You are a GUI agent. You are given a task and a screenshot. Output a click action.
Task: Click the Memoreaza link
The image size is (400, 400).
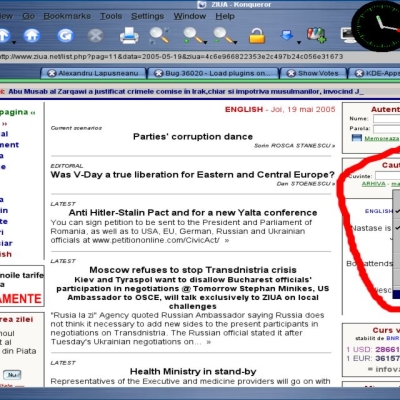tap(382, 138)
